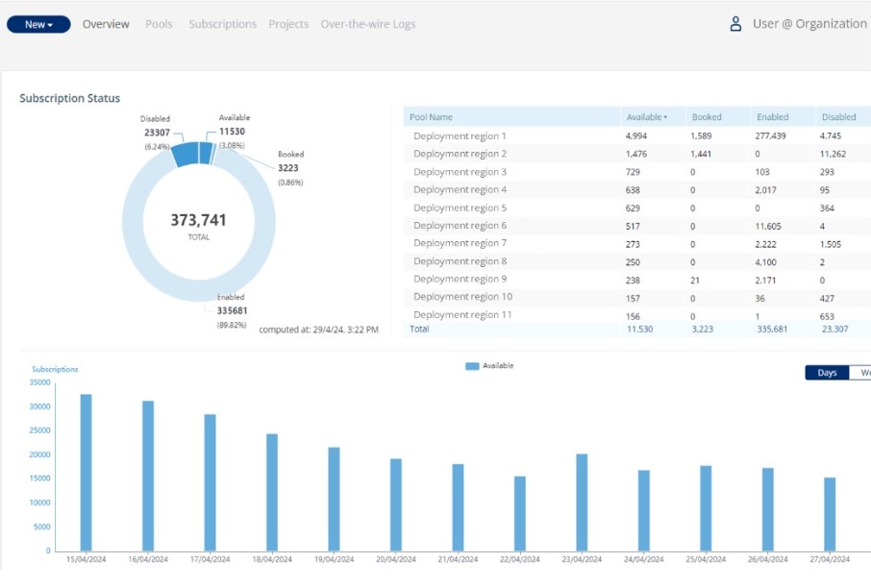Image resolution: width=871 pixels, height=588 pixels.
Task: Click the bar for 21/04/2024
Action: coord(458,507)
